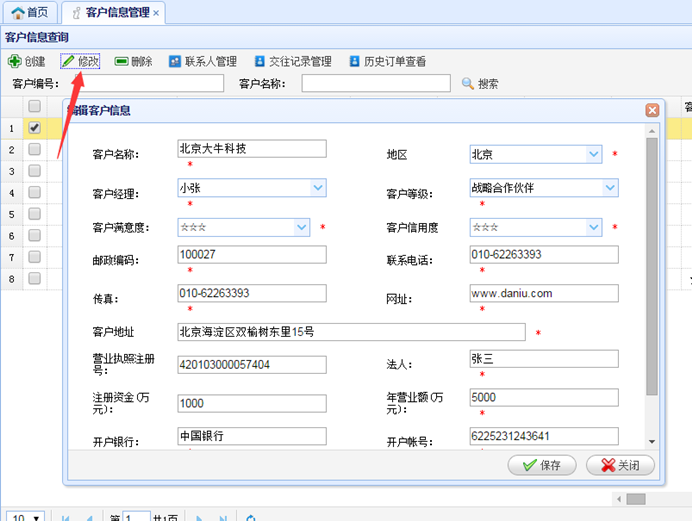Expand the 地区 region dropdown
Viewport: 692px width, 521px height.
coord(594,154)
